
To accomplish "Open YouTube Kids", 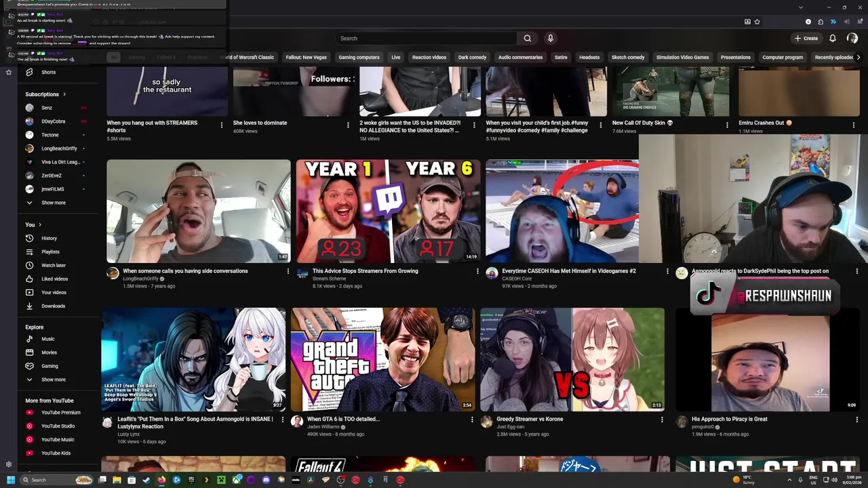I will pos(54,453).
